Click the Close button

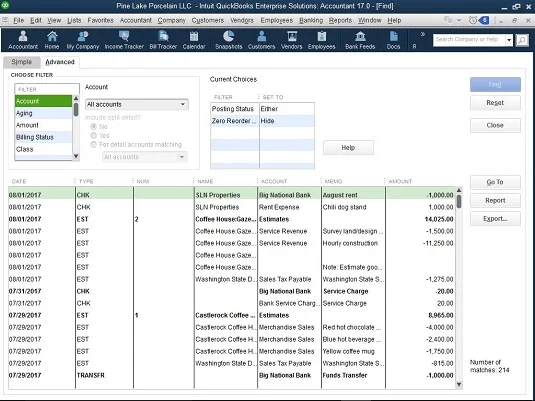[495, 125]
